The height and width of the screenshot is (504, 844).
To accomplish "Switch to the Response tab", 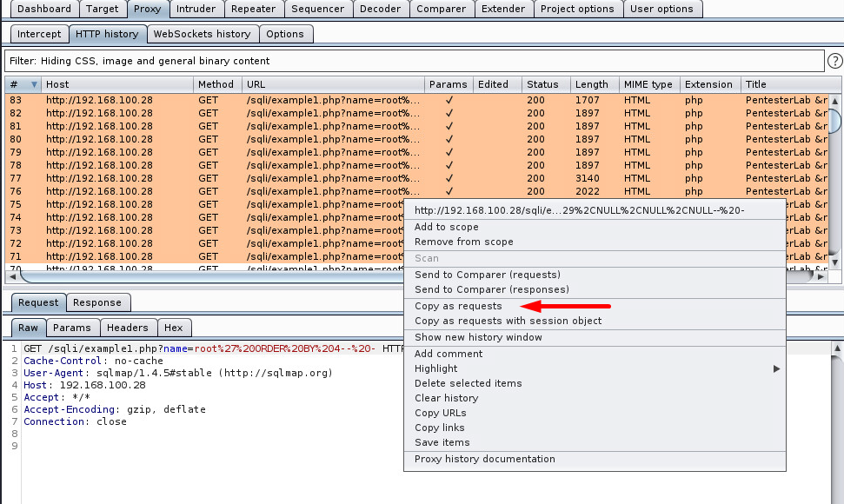I will 97,302.
